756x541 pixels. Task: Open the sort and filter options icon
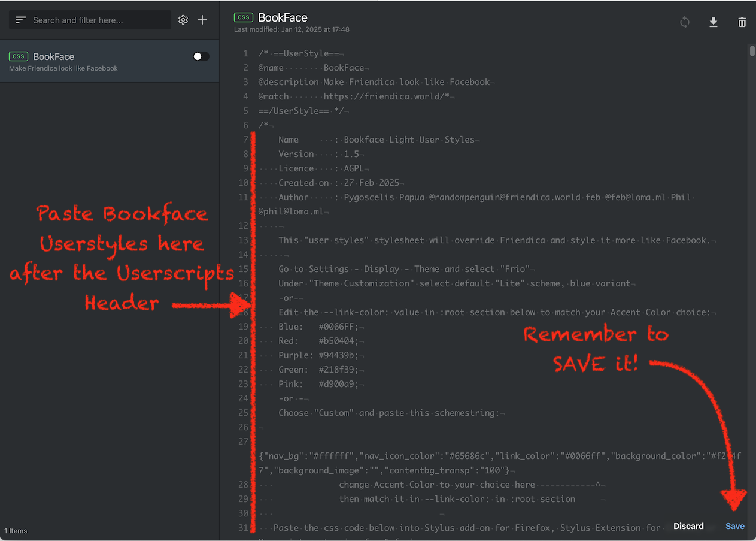pyautogui.click(x=21, y=20)
